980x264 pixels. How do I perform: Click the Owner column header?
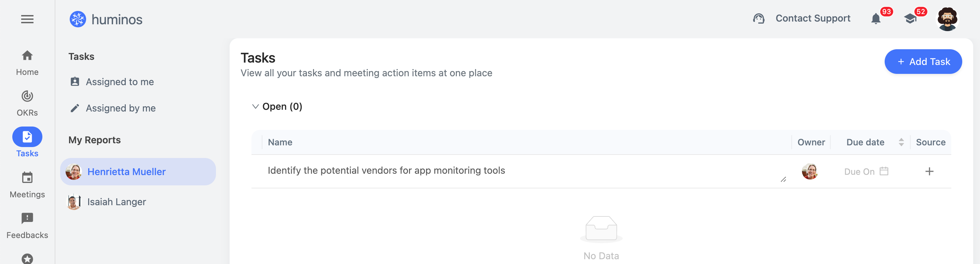[x=811, y=142]
